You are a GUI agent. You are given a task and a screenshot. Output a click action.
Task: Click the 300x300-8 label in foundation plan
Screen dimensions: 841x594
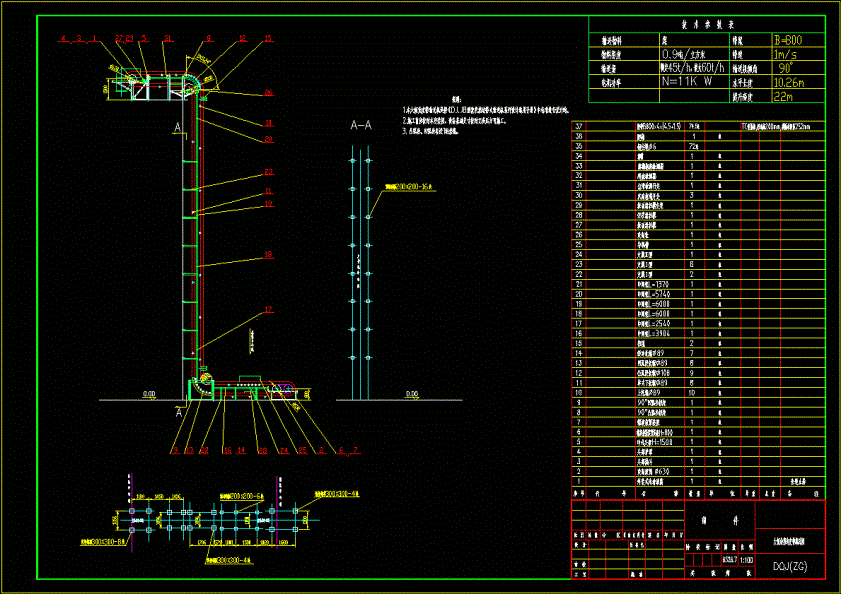pyautogui.click(x=102, y=542)
